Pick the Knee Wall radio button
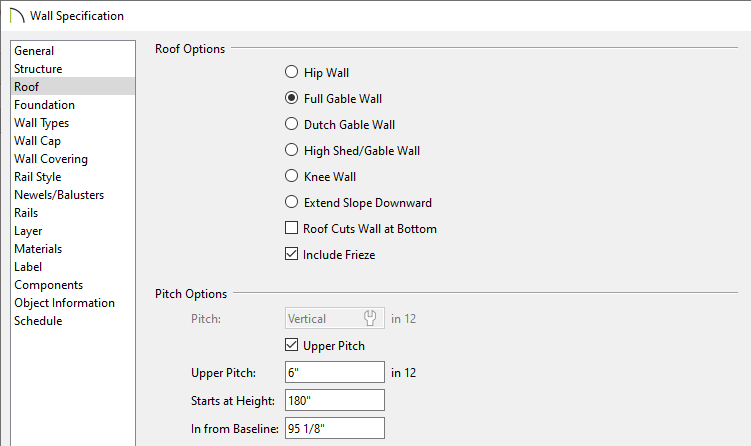This screenshot has width=751, height=446. [x=291, y=176]
